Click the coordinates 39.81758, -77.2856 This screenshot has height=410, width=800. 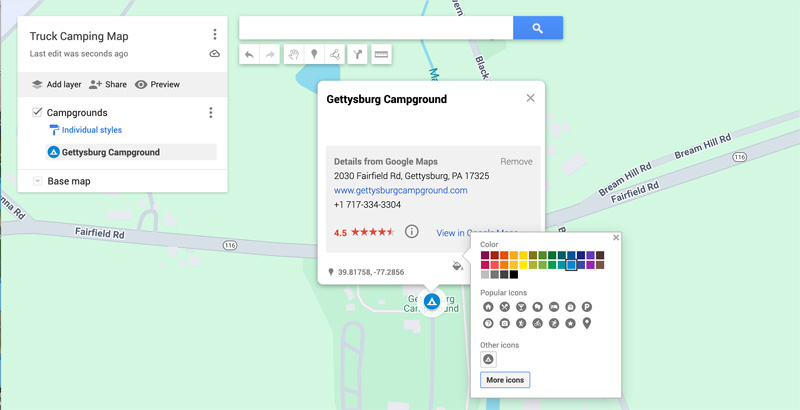[x=371, y=272]
